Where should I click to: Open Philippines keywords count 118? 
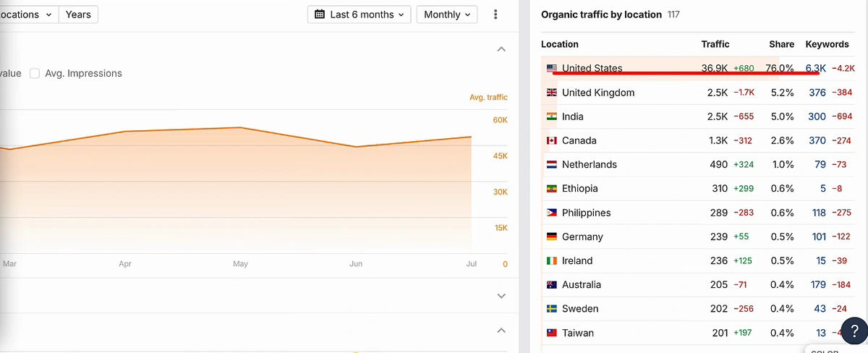click(x=819, y=213)
